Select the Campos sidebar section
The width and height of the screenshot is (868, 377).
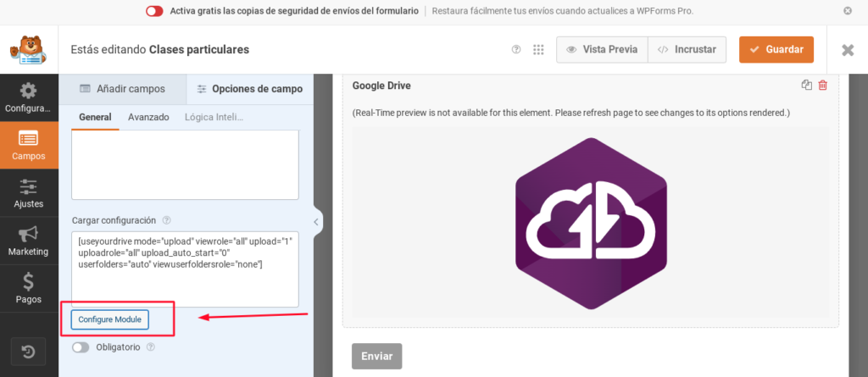[x=29, y=145]
